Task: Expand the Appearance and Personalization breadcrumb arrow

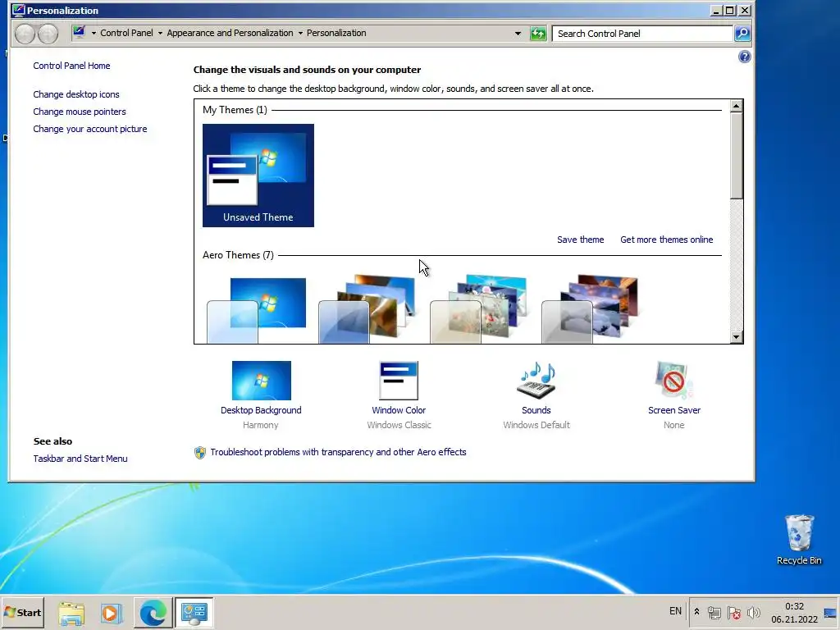Action: click(x=300, y=33)
